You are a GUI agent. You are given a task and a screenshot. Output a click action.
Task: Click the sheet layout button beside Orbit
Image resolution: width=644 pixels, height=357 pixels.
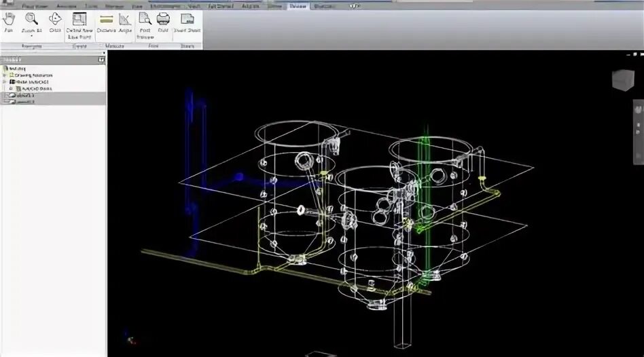pos(79,25)
